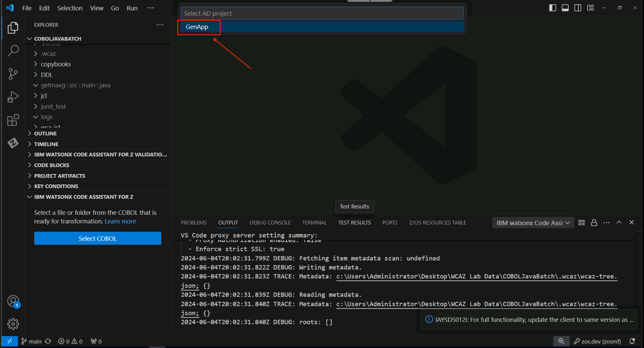Viewport: 644px width, 348px height.
Task: Open the Go menu
Action: tap(115, 8)
